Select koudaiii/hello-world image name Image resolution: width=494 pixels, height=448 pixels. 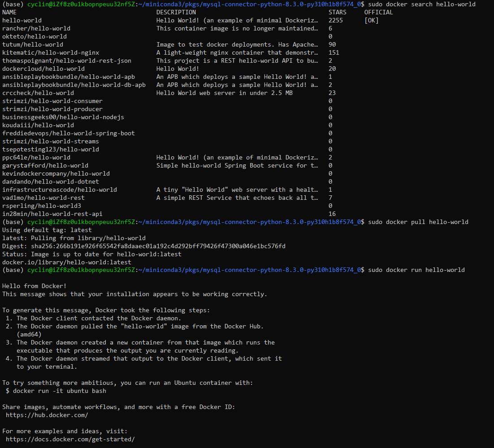[x=38, y=125]
